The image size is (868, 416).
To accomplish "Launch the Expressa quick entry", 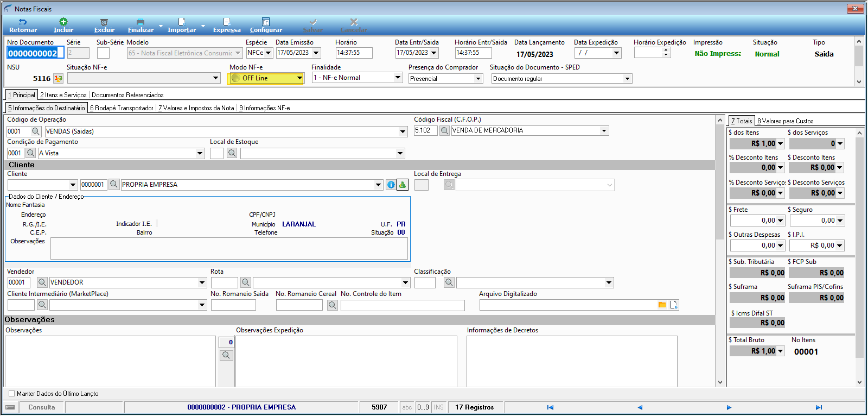I will [x=227, y=26].
